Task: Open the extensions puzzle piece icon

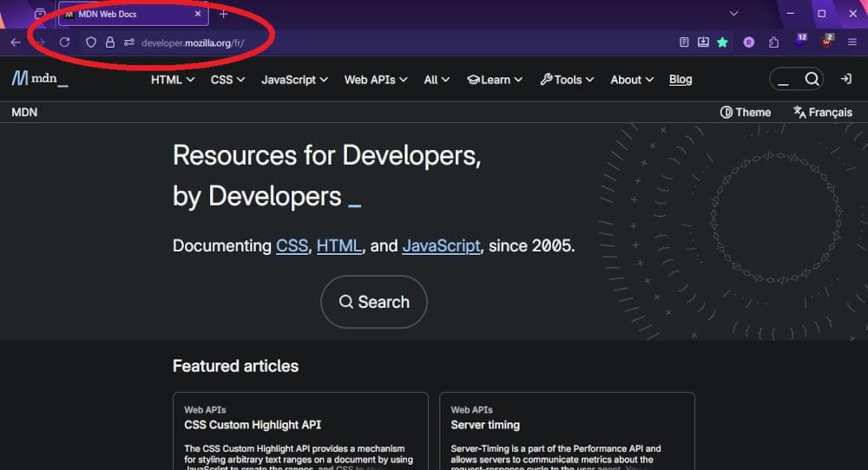Action: pos(773,42)
